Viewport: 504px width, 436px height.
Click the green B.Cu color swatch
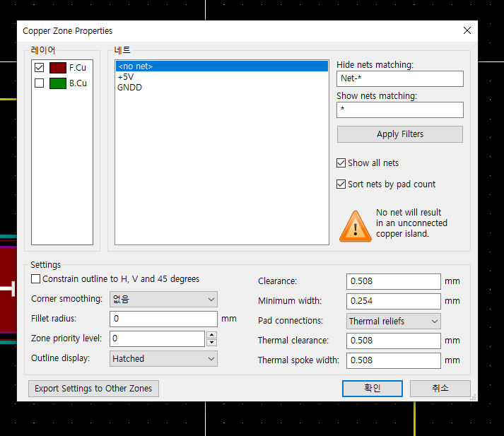pos(58,83)
